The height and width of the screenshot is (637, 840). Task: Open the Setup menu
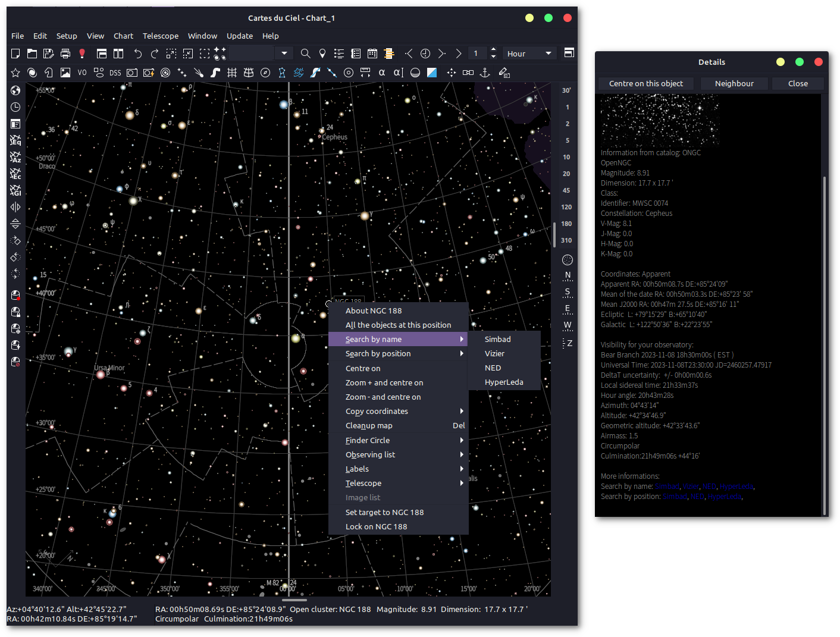(67, 36)
